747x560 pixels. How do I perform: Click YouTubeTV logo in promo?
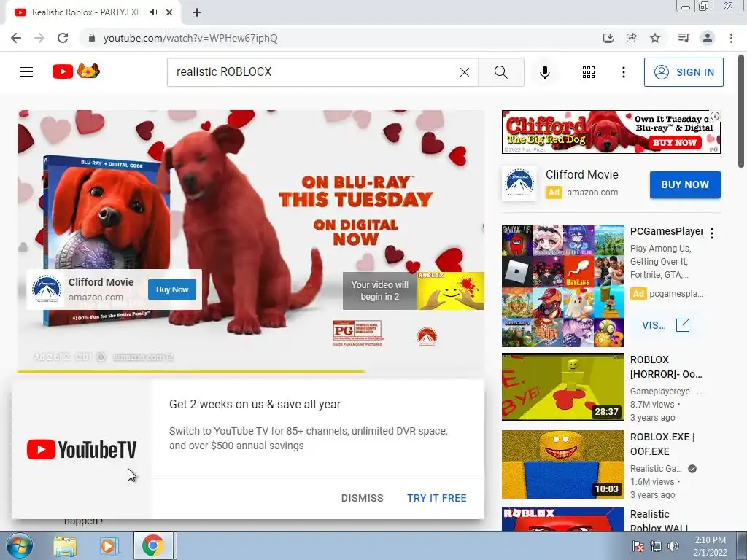[82, 449]
